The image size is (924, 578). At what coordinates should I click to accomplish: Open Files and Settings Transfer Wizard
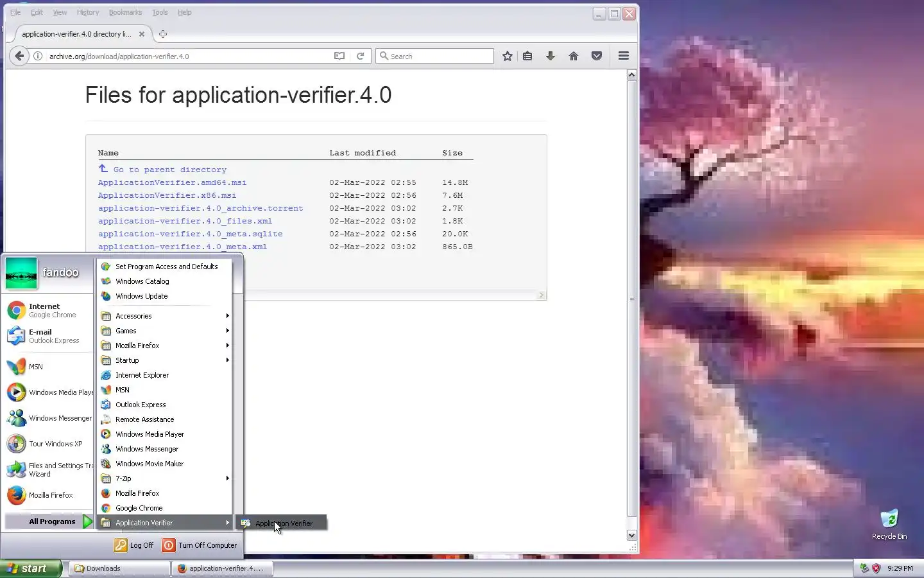(x=49, y=469)
